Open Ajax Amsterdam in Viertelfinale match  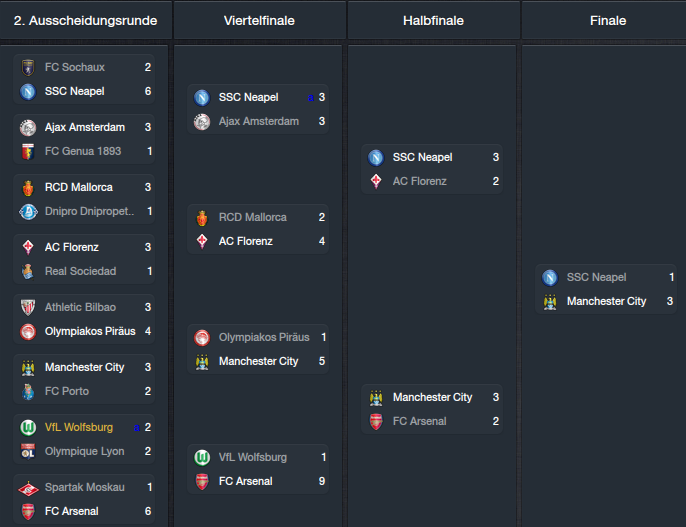click(x=259, y=121)
